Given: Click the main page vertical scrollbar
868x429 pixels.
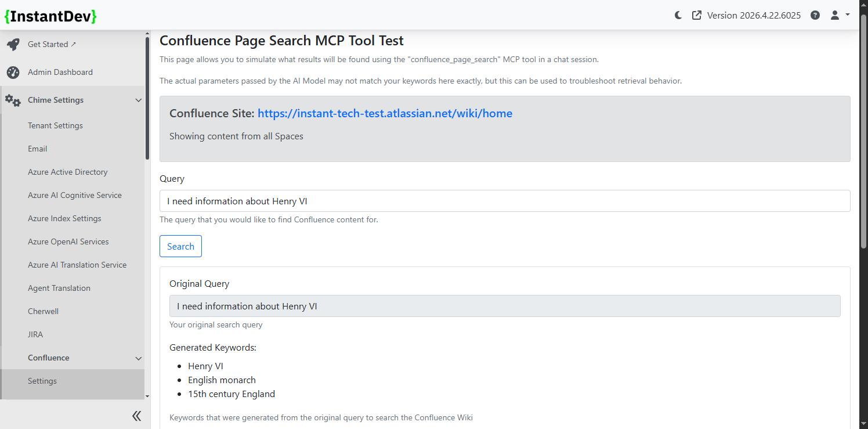Looking at the screenshot, I should click(x=863, y=131).
